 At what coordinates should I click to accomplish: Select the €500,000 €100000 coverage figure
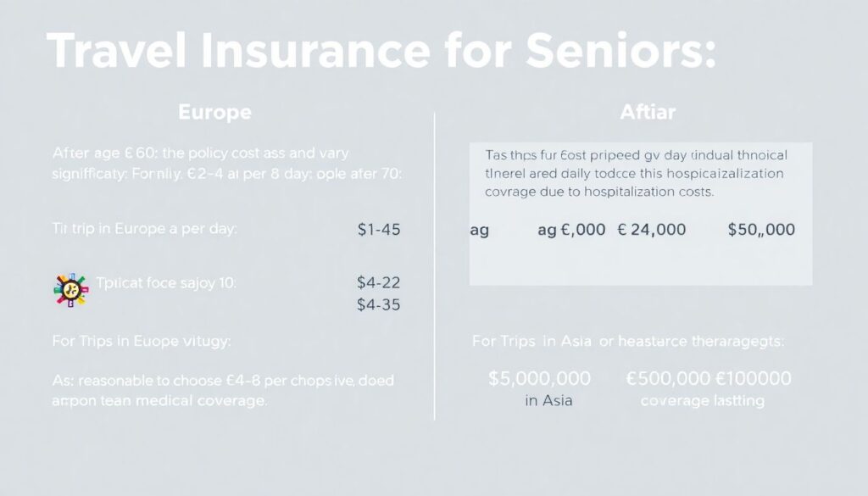point(708,378)
